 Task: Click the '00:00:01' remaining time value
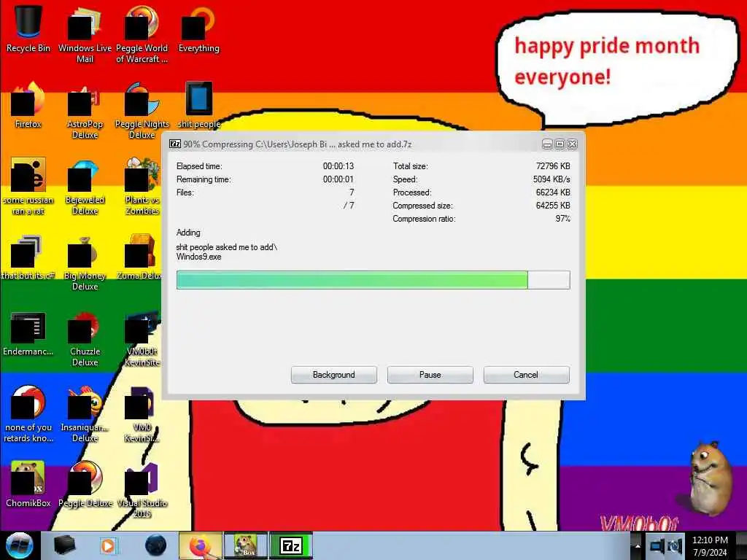(338, 179)
